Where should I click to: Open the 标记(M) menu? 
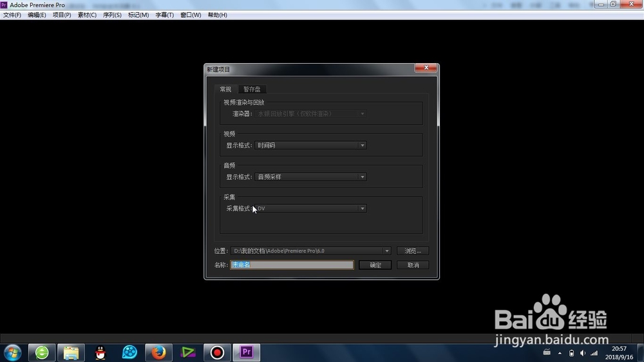coord(138,15)
